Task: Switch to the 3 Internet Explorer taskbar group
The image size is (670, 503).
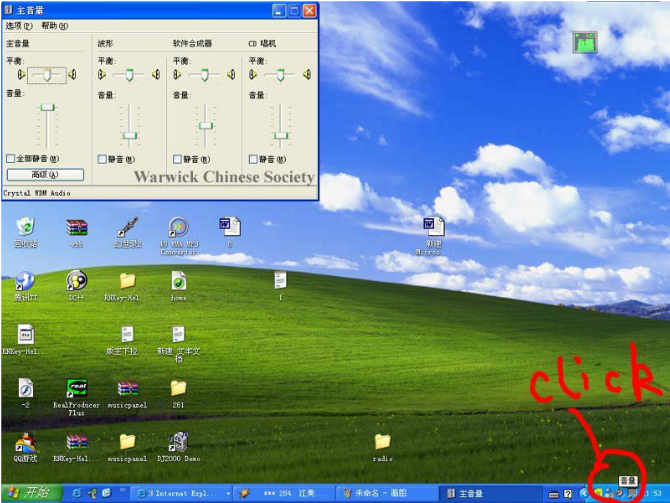Action: (181, 493)
